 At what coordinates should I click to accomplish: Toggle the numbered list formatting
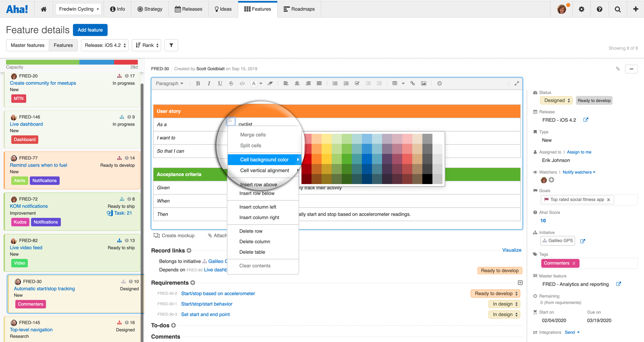click(346, 83)
